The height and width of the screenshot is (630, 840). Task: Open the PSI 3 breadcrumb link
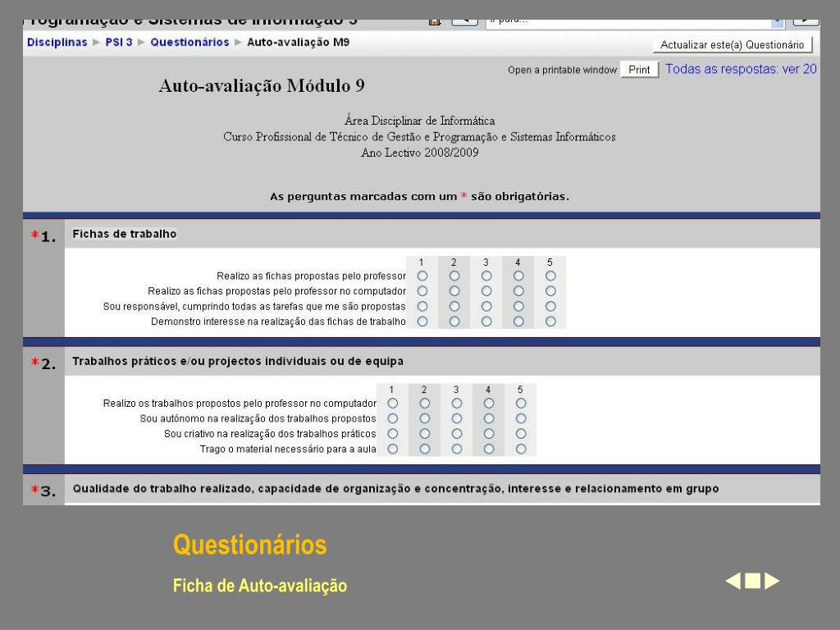pyautogui.click(x=119, y=43)
